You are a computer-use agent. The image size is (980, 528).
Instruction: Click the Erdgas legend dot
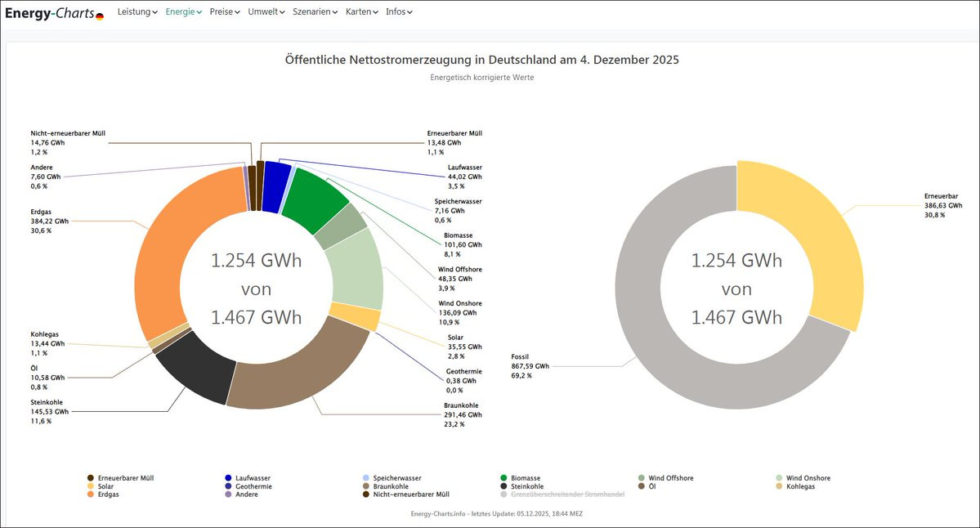(x=91, y=494)
